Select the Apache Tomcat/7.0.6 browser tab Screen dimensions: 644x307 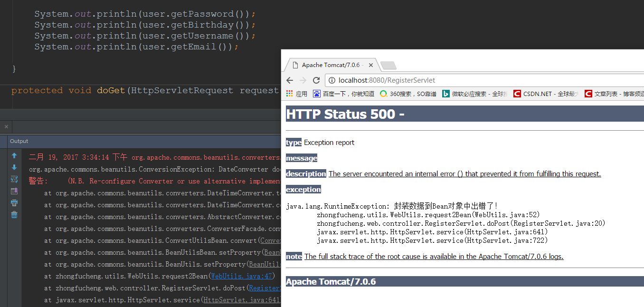coord(331,65)
